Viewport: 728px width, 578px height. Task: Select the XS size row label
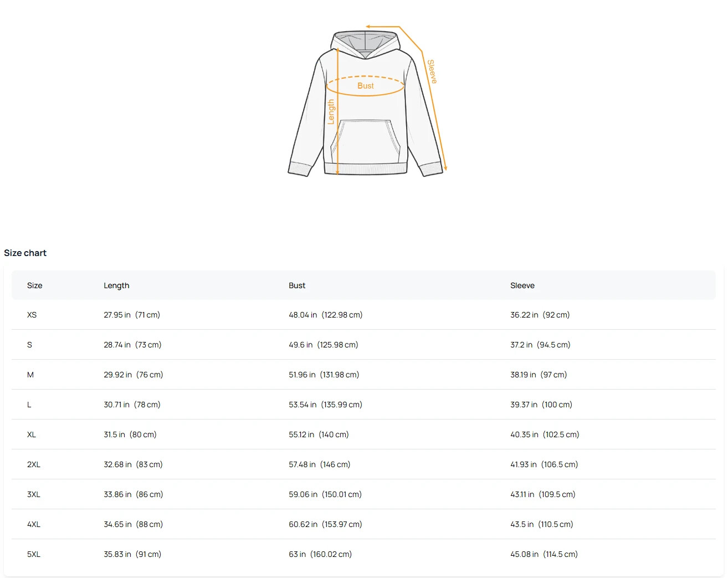(x=32, y=315)
